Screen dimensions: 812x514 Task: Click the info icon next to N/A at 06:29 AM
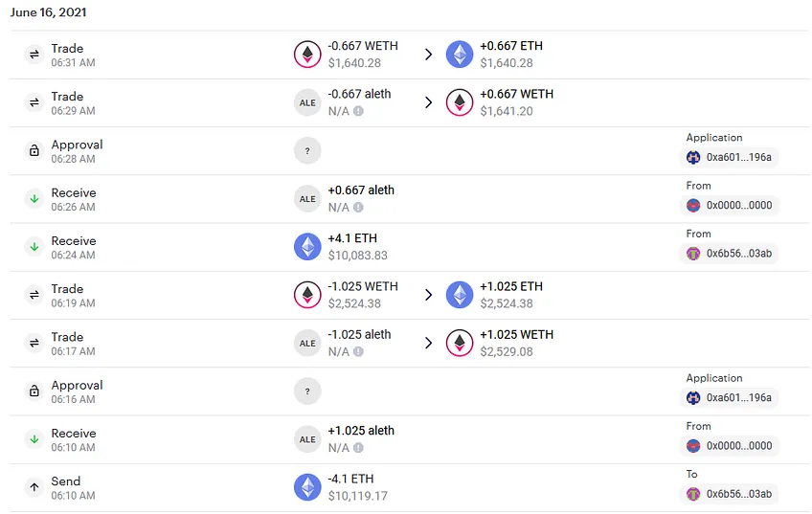click(x=358, y=111)
